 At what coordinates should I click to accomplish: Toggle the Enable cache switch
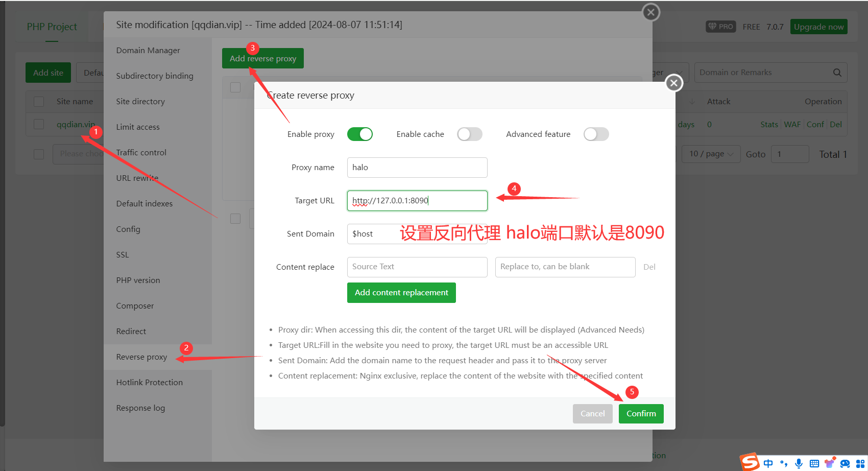470,134
